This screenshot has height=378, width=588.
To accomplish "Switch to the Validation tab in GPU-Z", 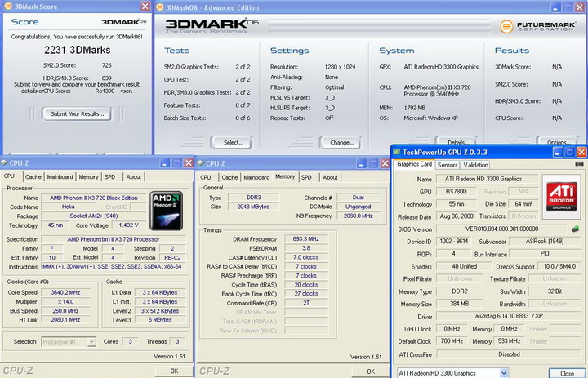I will tap(475, 165).
